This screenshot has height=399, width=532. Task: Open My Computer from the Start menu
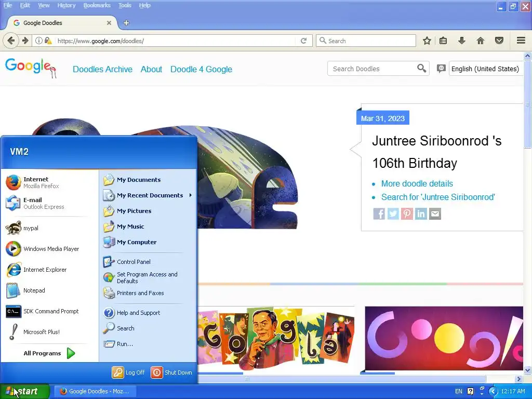(x=148, y=242)
